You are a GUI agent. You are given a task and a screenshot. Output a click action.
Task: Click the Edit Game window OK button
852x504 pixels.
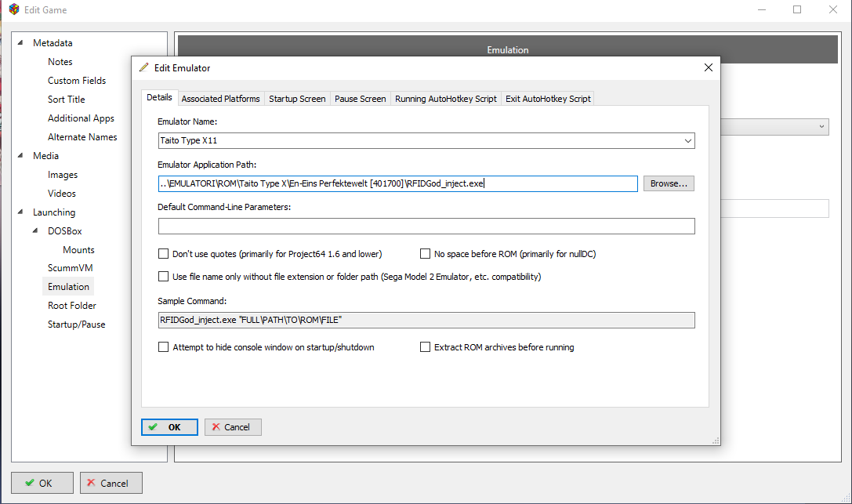tap(42, 483)
